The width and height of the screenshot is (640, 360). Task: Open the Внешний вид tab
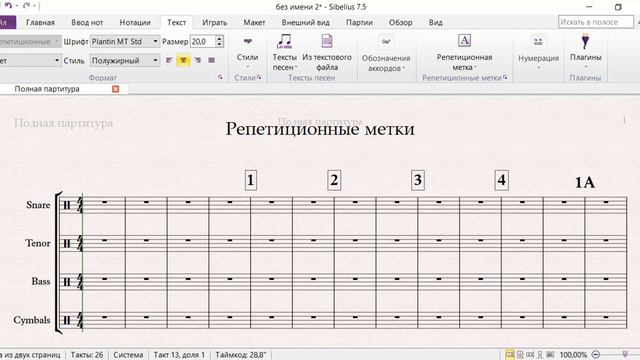click(305, 22)
